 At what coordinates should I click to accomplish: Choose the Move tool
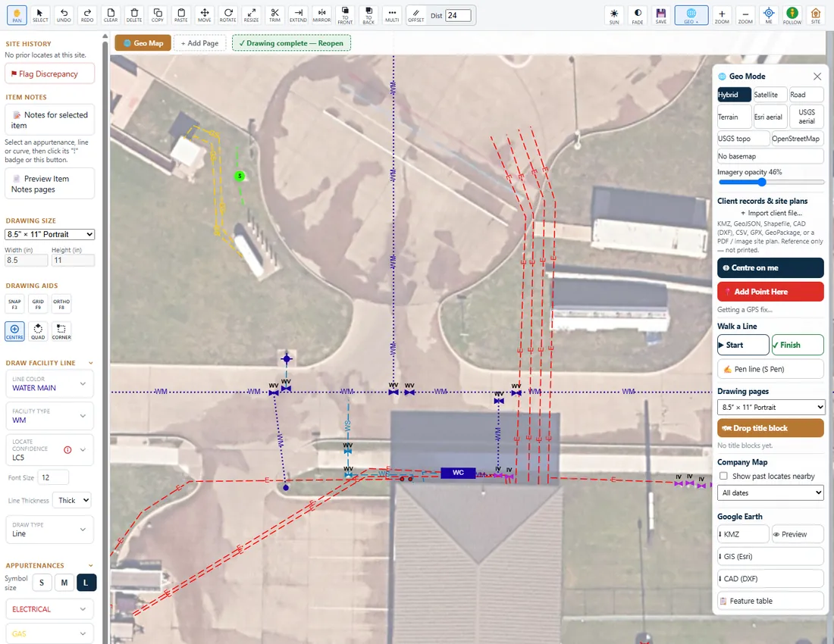[204, 15]
